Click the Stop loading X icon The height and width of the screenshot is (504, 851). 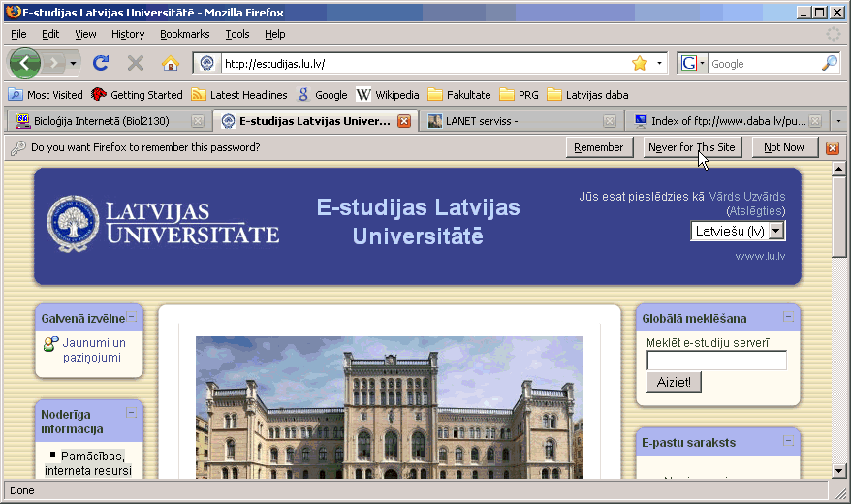[135, 63]
